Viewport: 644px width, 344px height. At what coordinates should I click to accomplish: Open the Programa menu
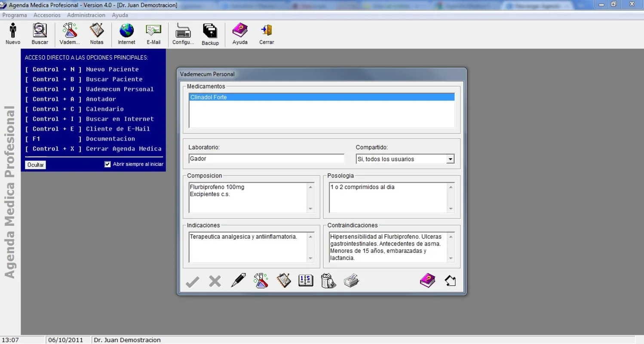(x=15, y=15)
